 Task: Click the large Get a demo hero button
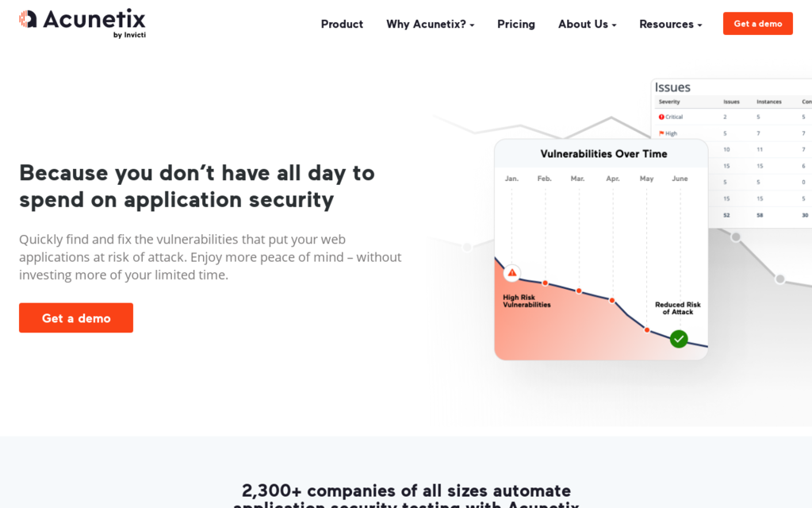click(76, 317)
